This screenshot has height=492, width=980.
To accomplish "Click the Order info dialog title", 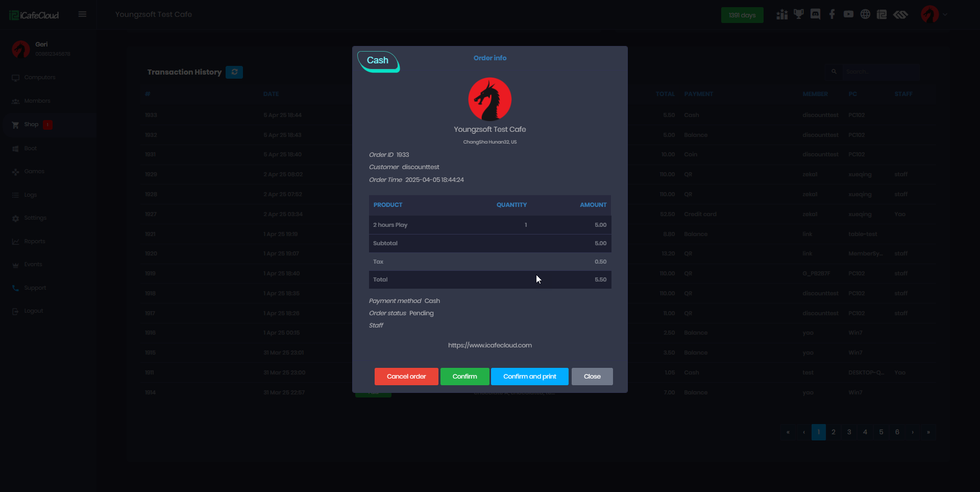I will 490,58.
